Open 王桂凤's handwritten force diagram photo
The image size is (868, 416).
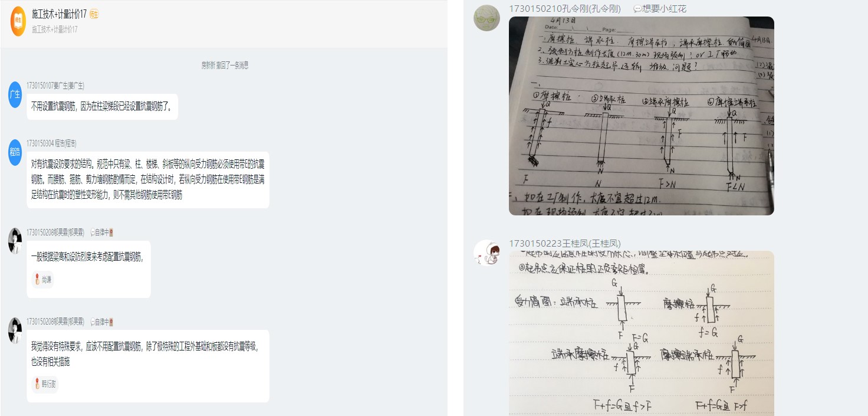642,333
